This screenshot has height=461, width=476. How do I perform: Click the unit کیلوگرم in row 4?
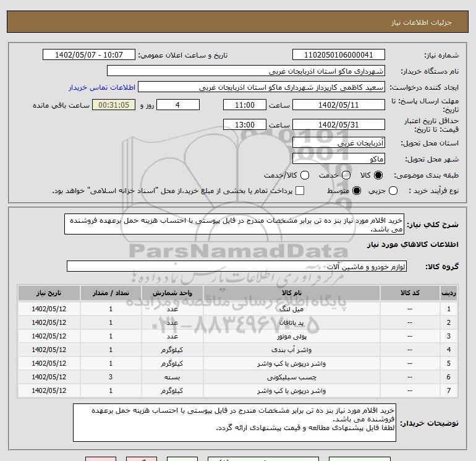tap(172, 350)
